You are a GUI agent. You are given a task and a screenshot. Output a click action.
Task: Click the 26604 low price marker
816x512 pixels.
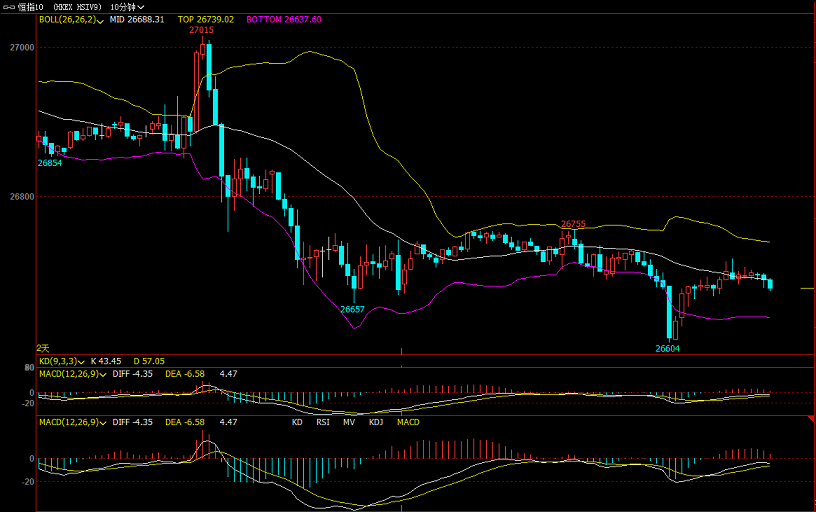pos(667,349)
